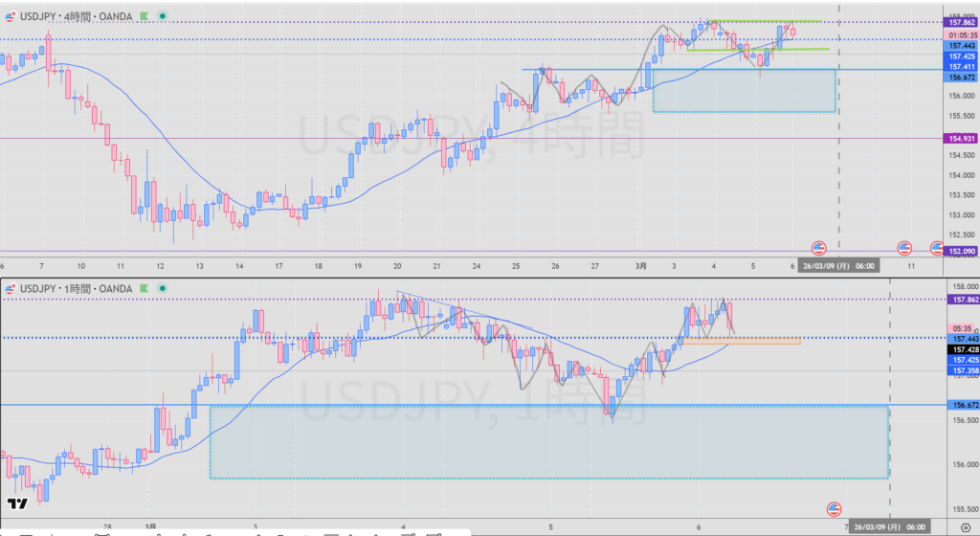Click the green flag icon beside the 4時間 chart title
980x536 pixels.
click(x=144, y=16)
